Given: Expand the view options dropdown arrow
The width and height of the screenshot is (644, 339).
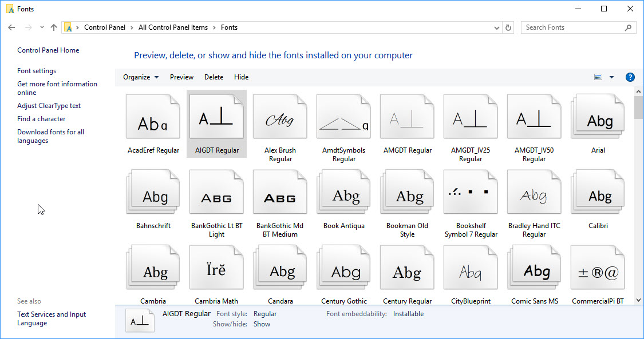Looking at the screenshot, I should coord(611,77).
